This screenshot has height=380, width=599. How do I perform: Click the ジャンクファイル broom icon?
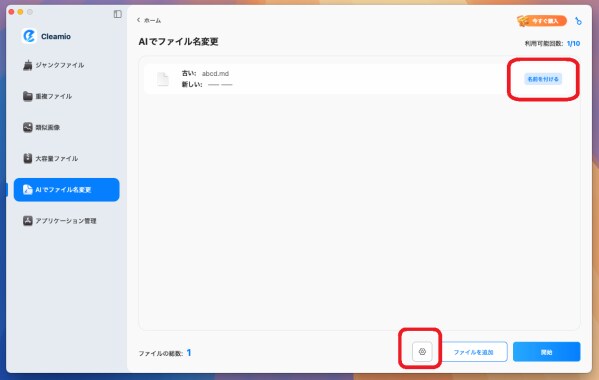28,65
